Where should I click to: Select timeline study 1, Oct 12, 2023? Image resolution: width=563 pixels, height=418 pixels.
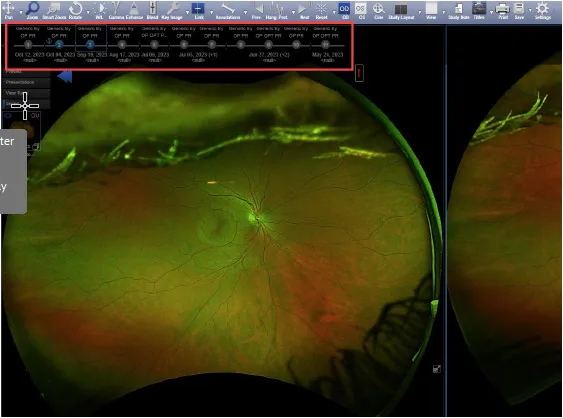(x=29, y=45)
